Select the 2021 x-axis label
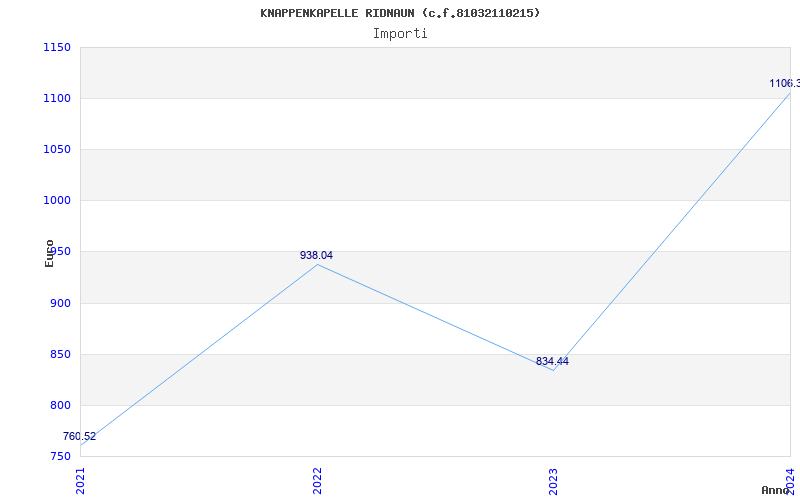 (x=81, y=481)
